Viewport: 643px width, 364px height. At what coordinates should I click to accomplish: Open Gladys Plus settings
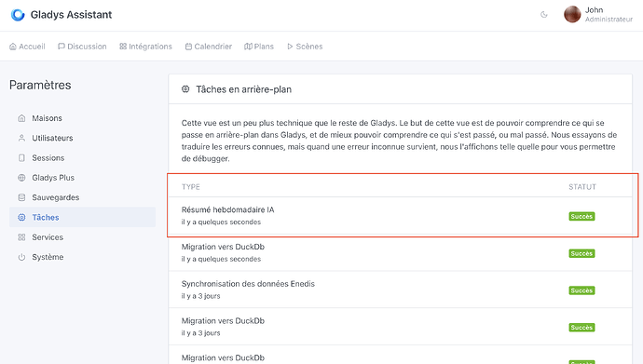(x=82, y=178)
